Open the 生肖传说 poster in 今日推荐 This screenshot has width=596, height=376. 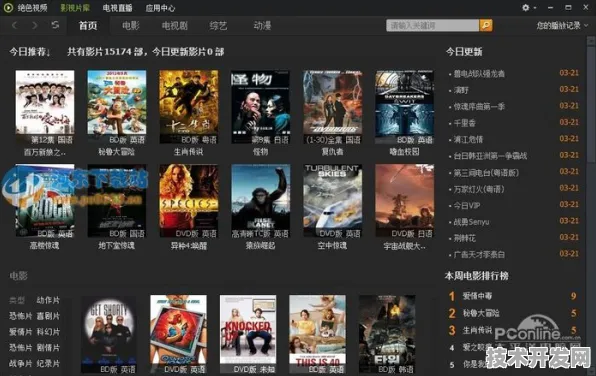(x=189, y=107)
